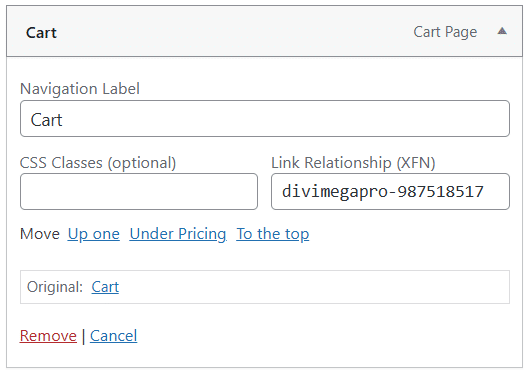The width and height of the screenshot is (532, 373).
Task: Choose the Under Pricing move link
Action: coord(178,234)
